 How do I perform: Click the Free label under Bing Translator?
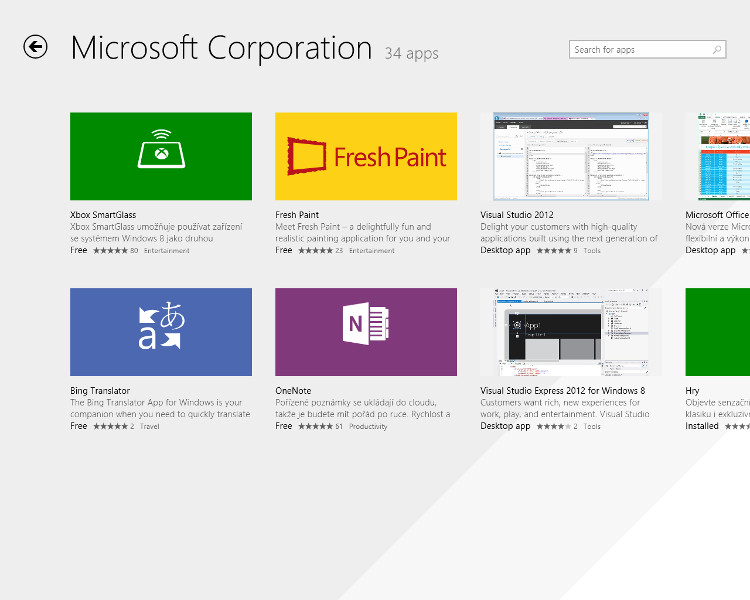(x=78, y=426)
